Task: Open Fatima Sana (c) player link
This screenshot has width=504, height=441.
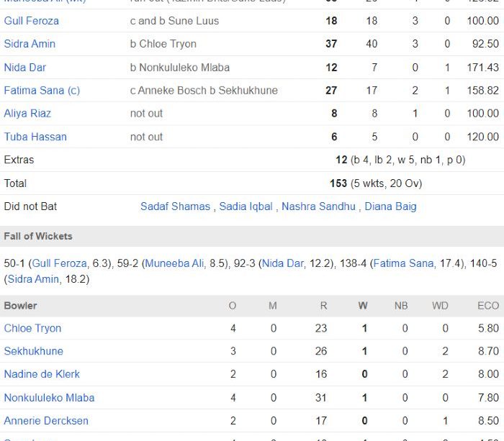Action: click(x=42, y=91)
